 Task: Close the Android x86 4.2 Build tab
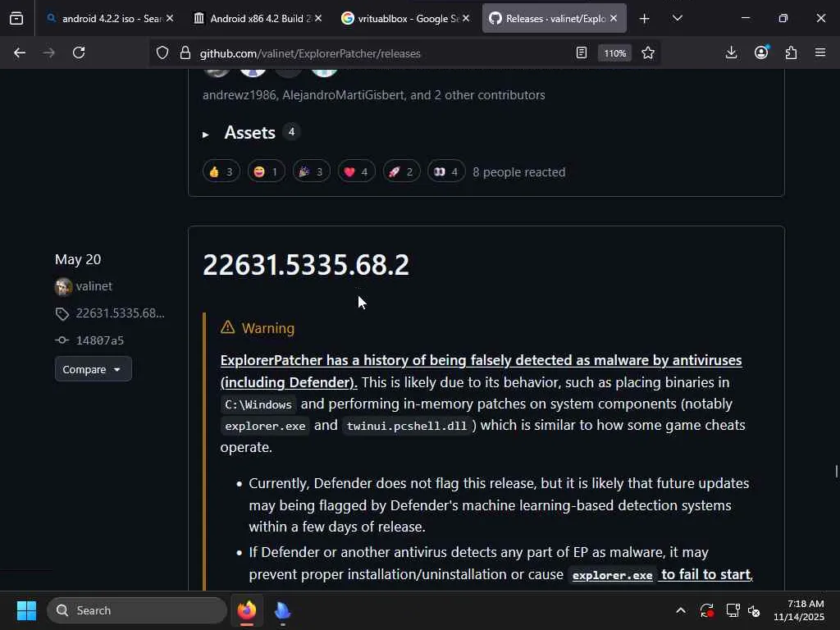(x=318, y=19)
